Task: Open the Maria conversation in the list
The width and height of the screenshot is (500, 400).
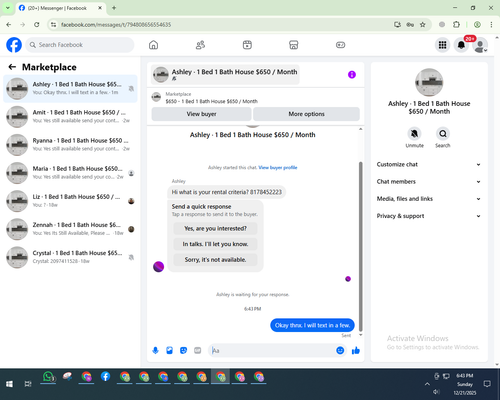Action: click(70, 173)
